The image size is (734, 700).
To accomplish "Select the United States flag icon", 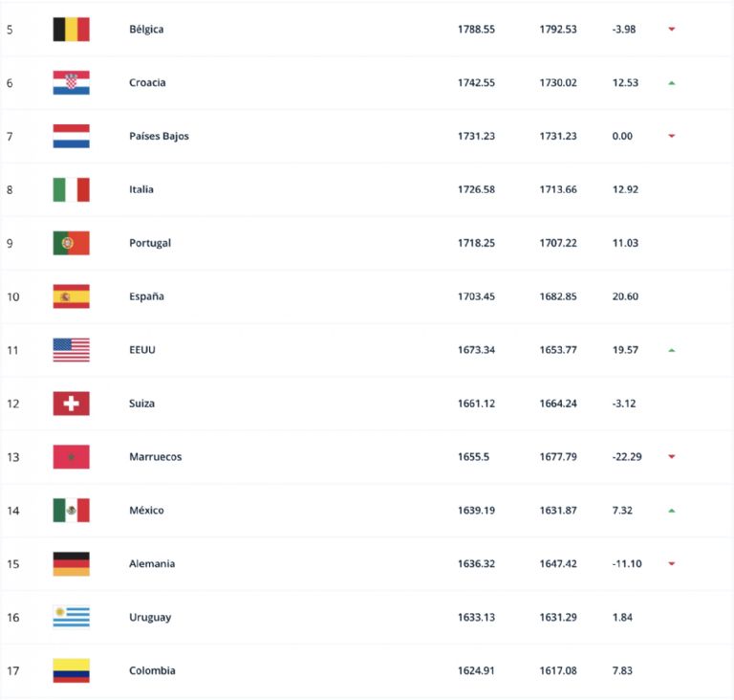I will point(71,350).
